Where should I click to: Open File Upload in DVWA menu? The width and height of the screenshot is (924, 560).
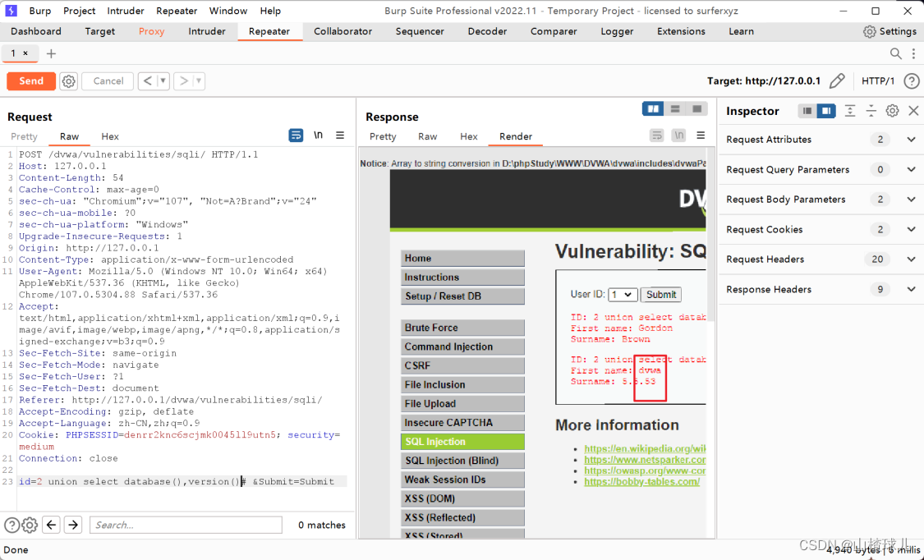tap(462, 403)
